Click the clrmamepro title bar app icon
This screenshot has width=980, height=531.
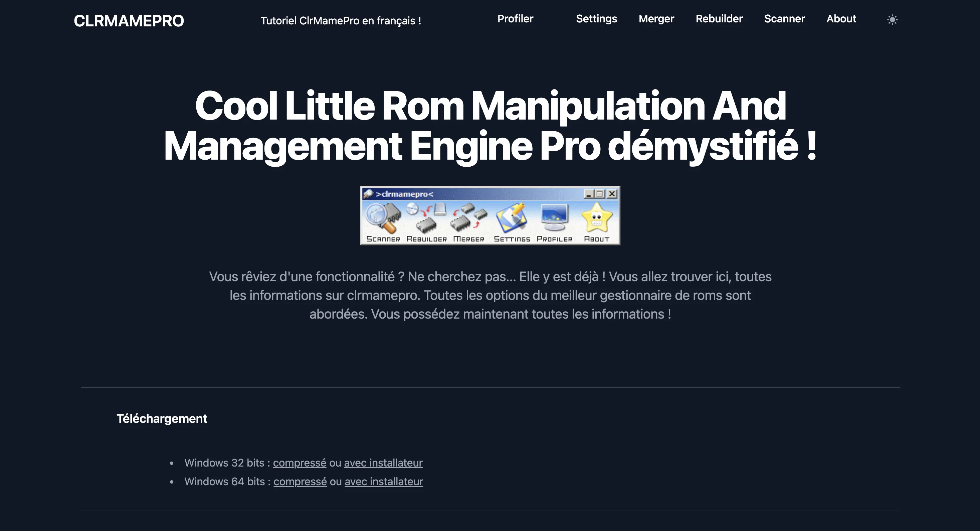368,194
